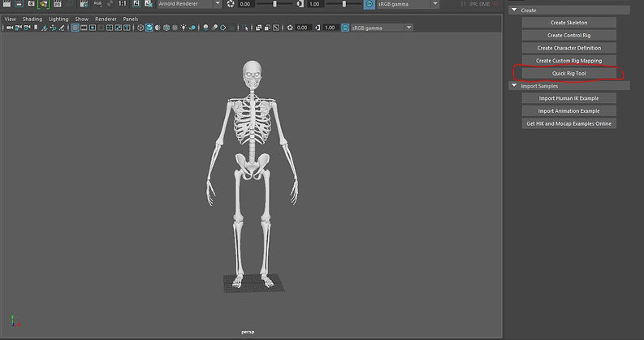Toggle the Resolution Gate icon
The height and width of the screenshot is (340, 644).
(93, 28)
